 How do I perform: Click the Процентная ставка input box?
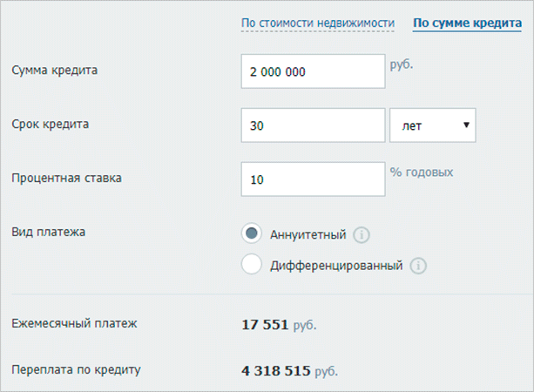(313, 179)
